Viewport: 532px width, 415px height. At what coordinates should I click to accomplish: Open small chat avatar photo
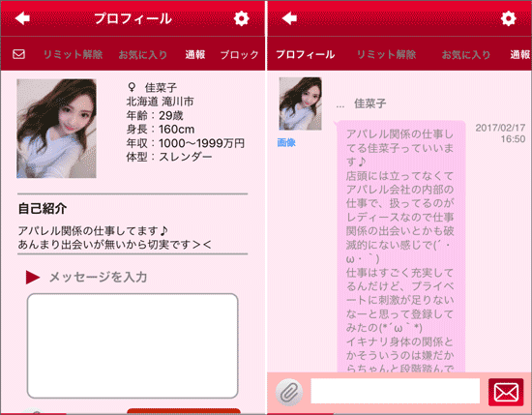coord(300,104)
